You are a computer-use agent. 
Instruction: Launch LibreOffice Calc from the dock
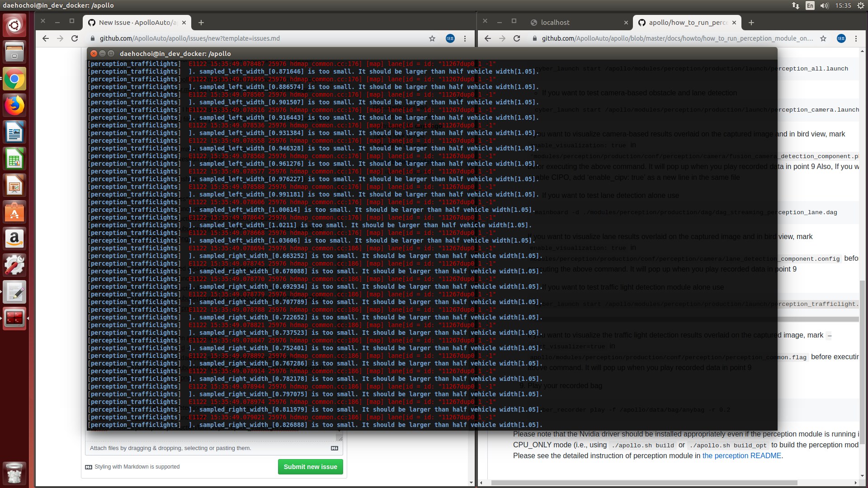tap(14, 159)
